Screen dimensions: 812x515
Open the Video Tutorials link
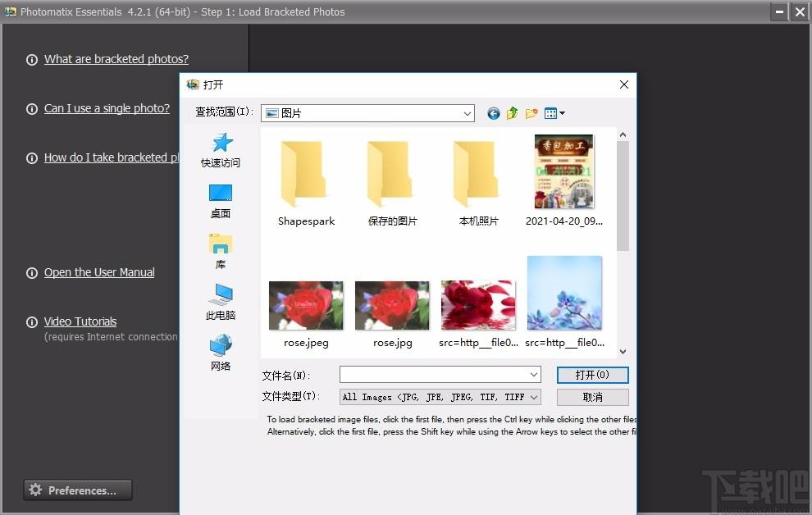(80, 321)
